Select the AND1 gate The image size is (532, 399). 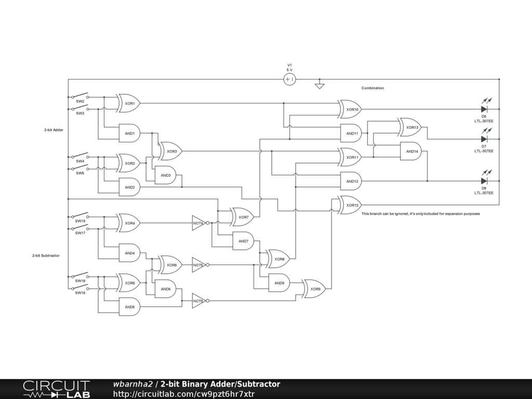pos(129,134)
